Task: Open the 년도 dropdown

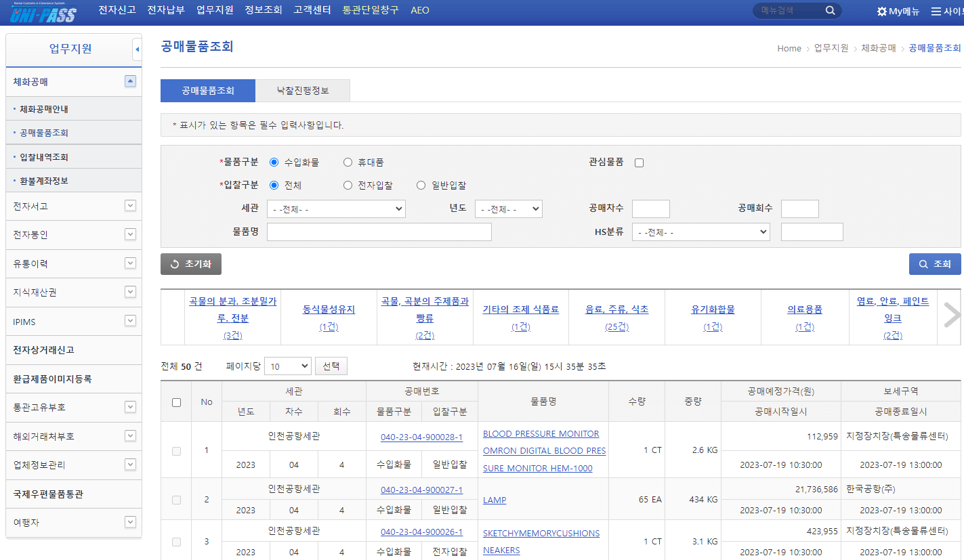Action: tap(508, 209)
